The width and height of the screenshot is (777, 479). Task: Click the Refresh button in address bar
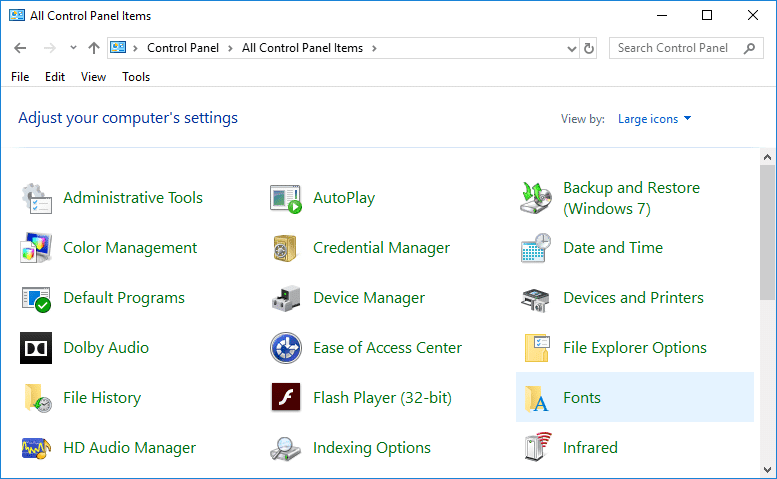[589, 48]
